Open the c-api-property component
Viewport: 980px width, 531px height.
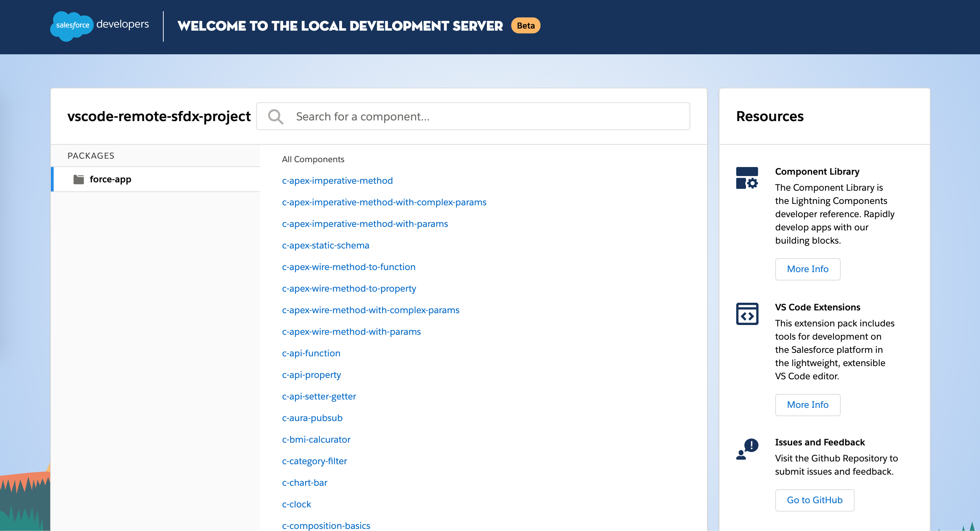[x=311, y=375]
